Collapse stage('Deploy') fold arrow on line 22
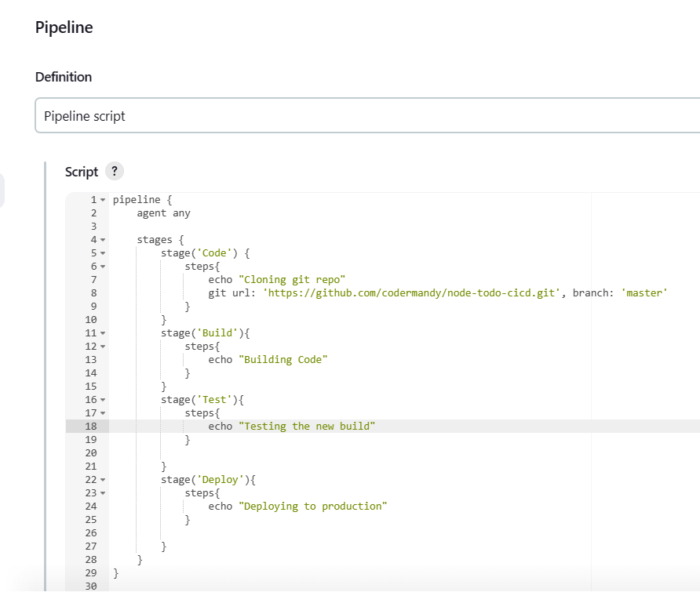The height and width of the screenshot is (592, 700). pyautogui.click(x=103, y=480)
